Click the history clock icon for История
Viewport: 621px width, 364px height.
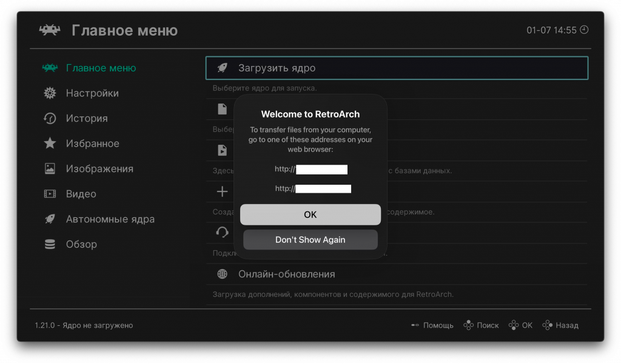50,118
